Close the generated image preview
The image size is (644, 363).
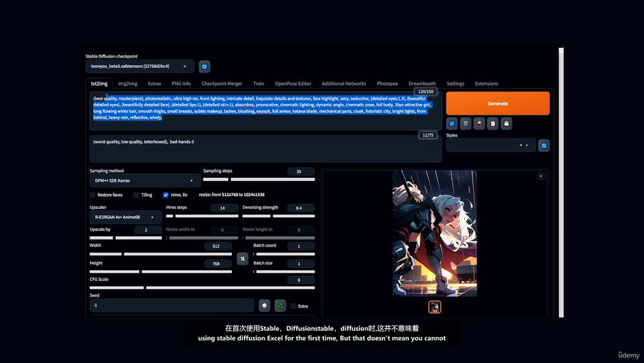(540, 176)
